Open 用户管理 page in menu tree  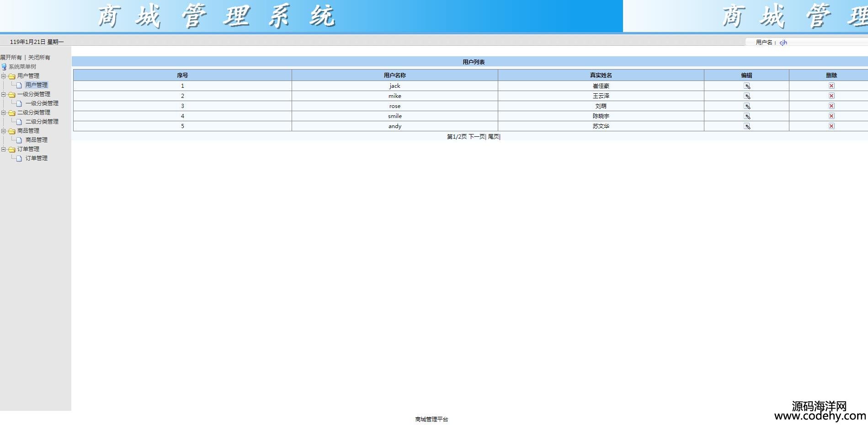tap(37, 85)
